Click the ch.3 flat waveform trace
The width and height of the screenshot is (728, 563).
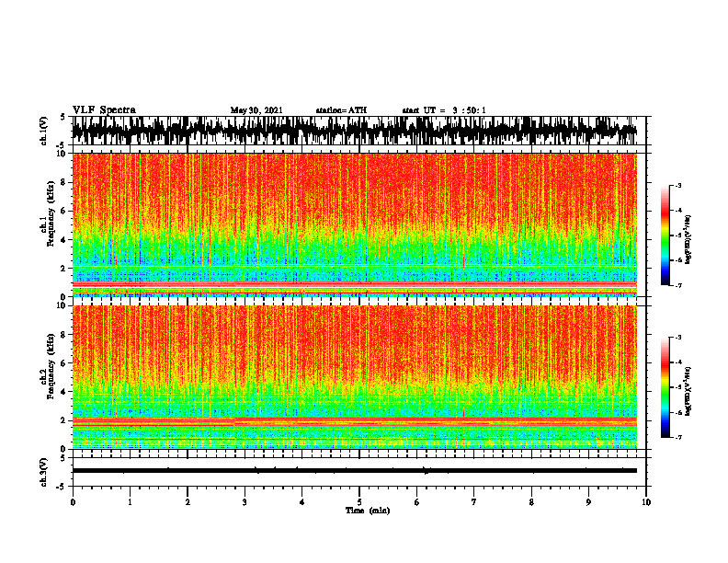(355, 471)
